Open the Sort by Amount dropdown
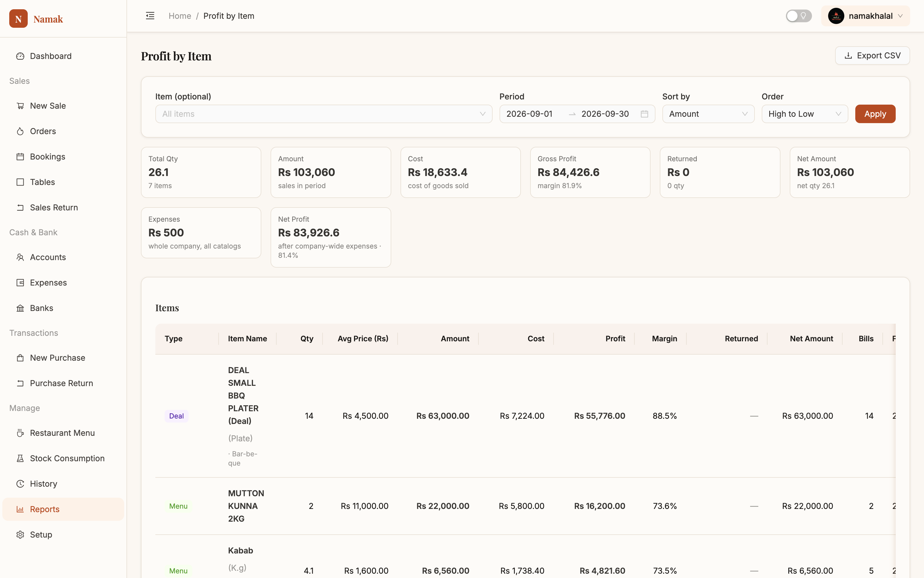This screenshot has width=924, height=578. click(x=708, y=114)
